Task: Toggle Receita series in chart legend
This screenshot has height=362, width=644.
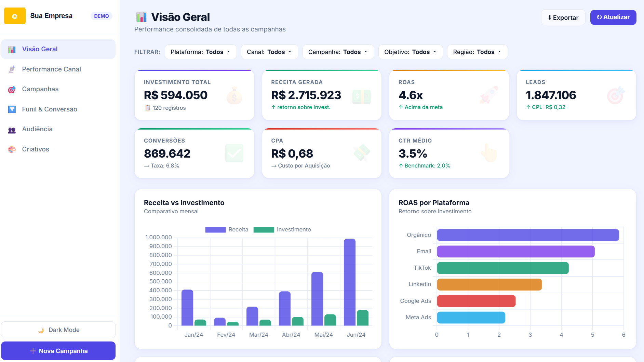Action: [227, 230]
